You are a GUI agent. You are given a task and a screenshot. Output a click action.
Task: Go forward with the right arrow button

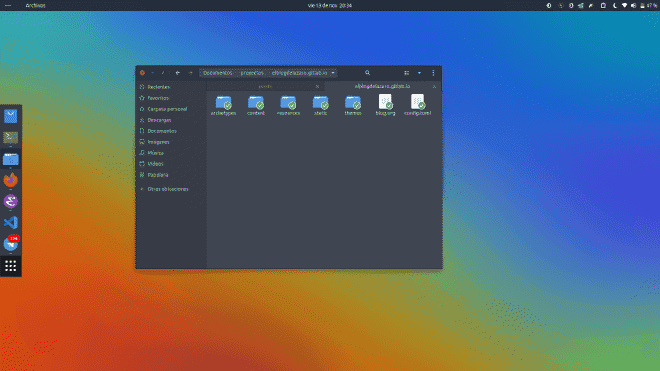(x=191, y=73)
